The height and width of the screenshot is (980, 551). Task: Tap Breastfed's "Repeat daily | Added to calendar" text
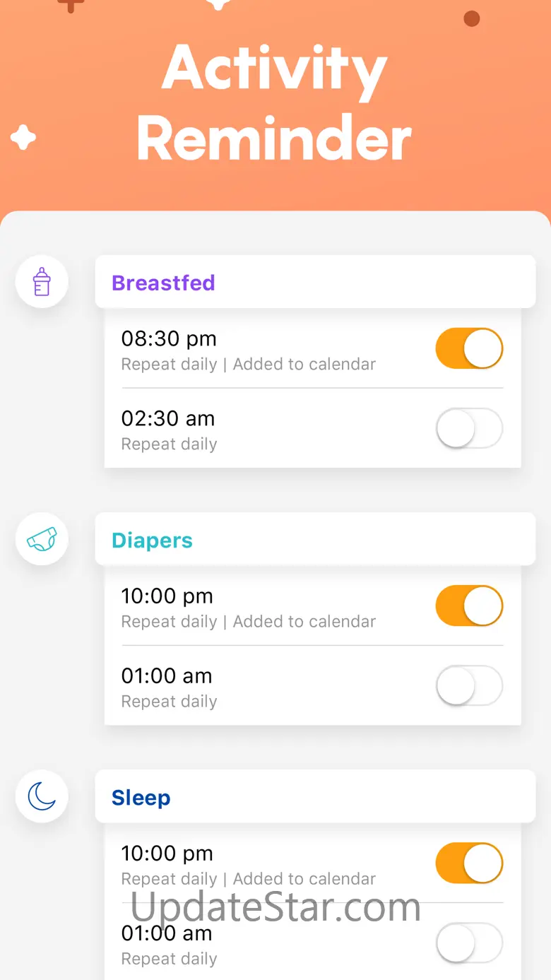click(249, 365)
